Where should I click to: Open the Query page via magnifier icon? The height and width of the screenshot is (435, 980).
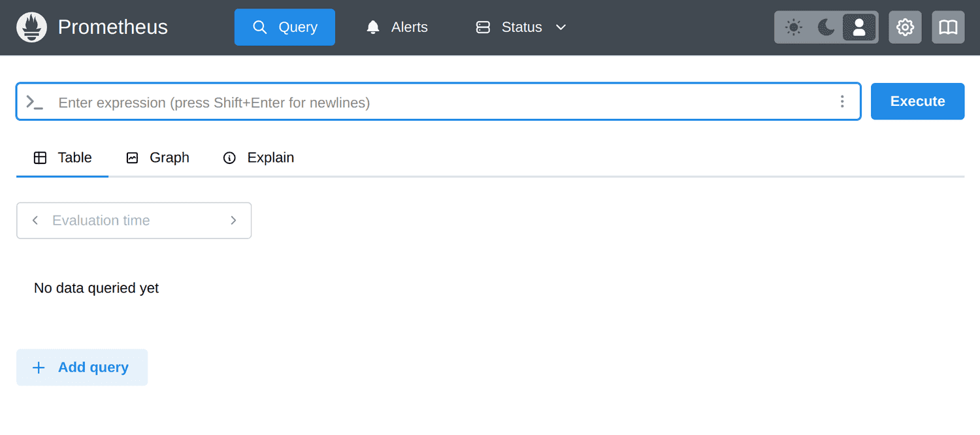click(260, 27)
